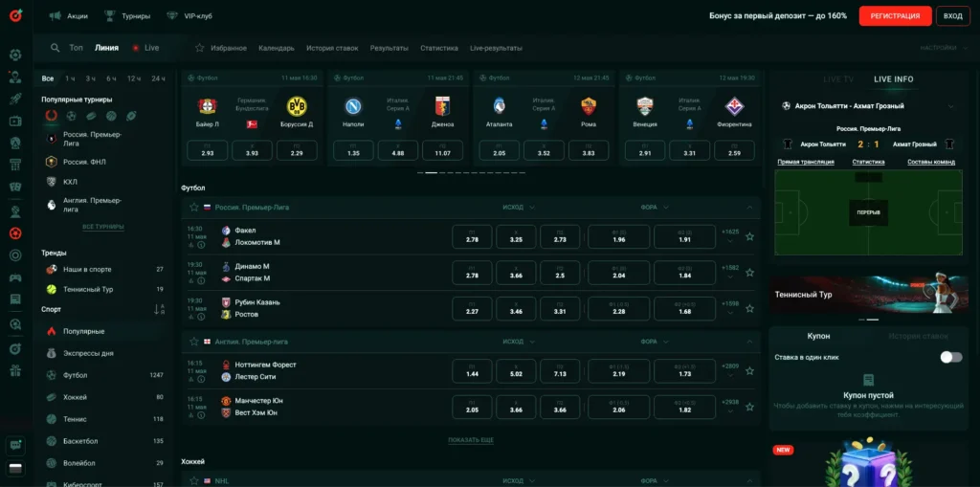Expand +1625 more markets for Факел match

(x=730, y=236)
